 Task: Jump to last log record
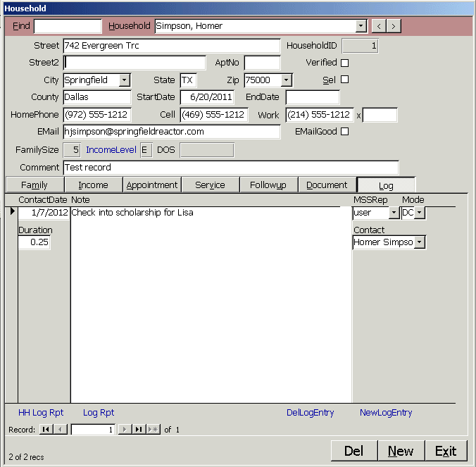[139, 429]
